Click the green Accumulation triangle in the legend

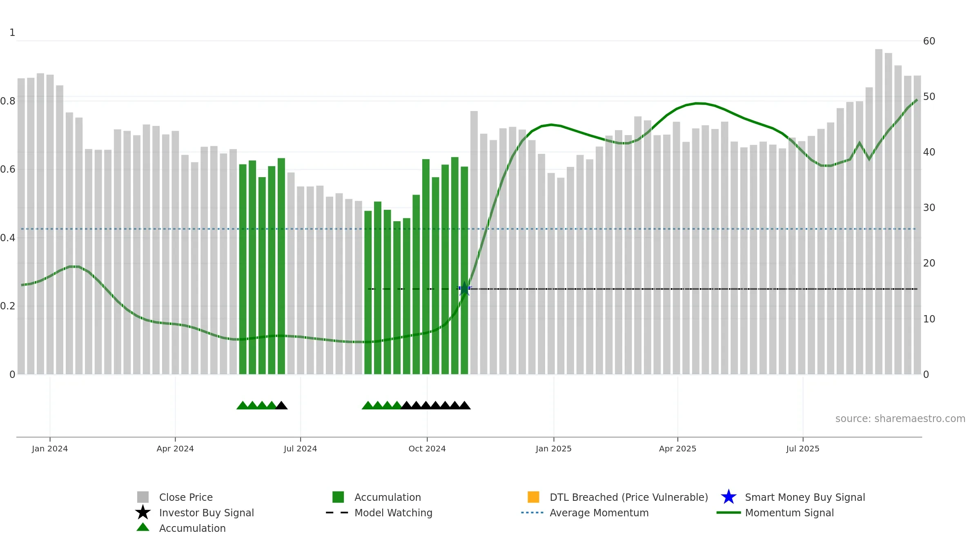pos(143,527)
